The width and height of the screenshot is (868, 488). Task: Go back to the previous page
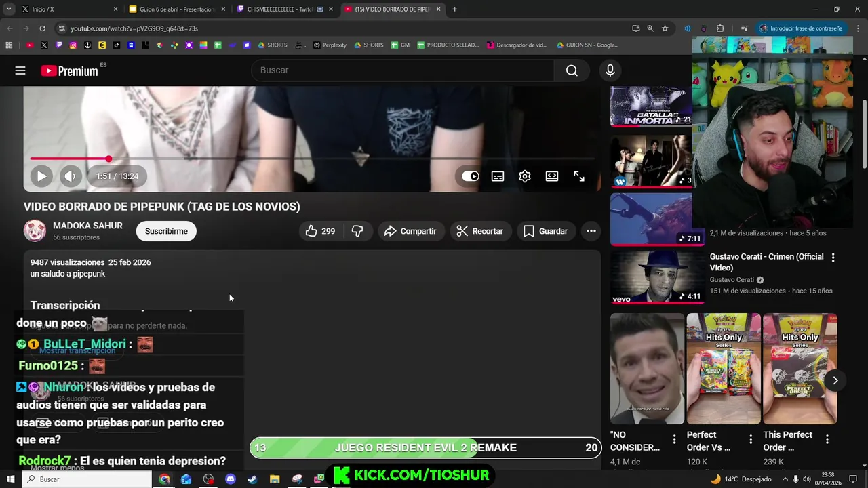[9, 28]
